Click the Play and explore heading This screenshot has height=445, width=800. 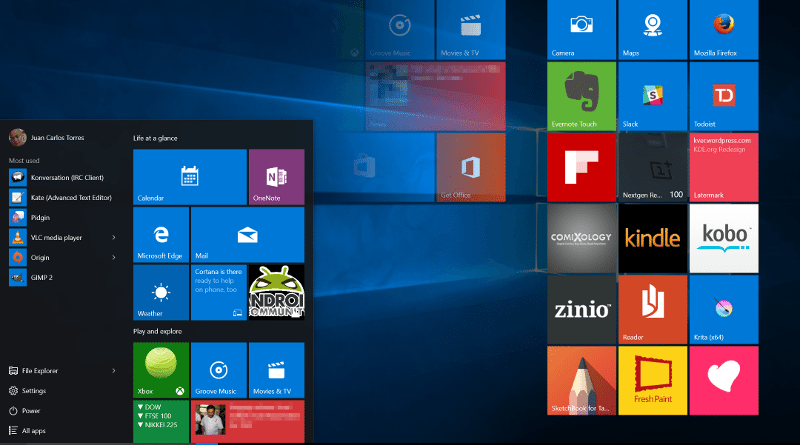[x=157, y=331]
